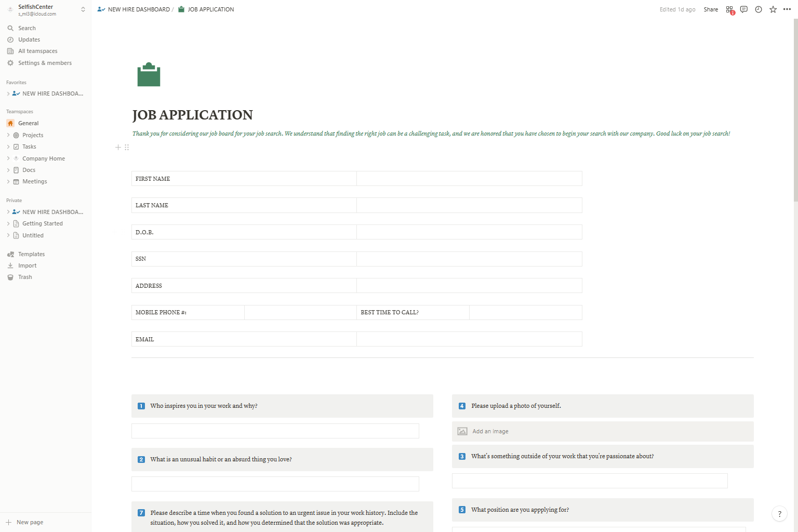The height and width of the screenshot is (532, 798).
Task: Expand the Getting Started page tree
Action: pyautogui.click(x=8, y=223)
